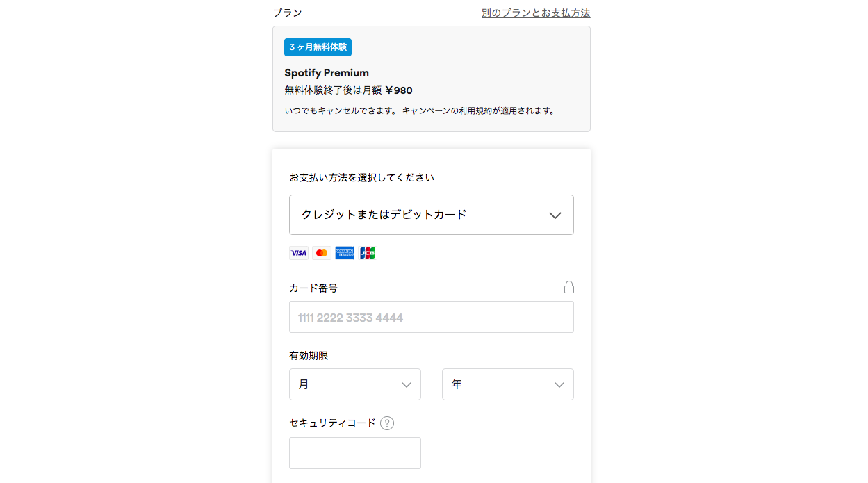This screenshot has width=868, height=483.
Task: Click the security code input field
Action: click(354, 452)
